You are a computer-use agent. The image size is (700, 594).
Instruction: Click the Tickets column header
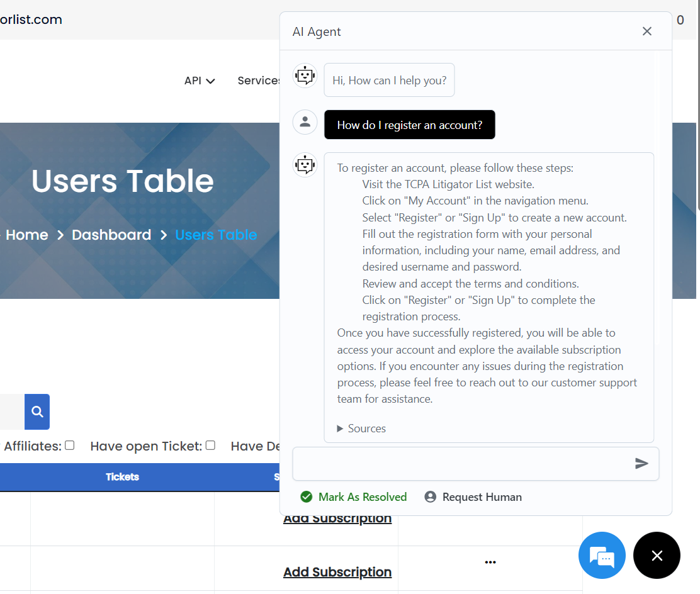(x=122, y=477)
